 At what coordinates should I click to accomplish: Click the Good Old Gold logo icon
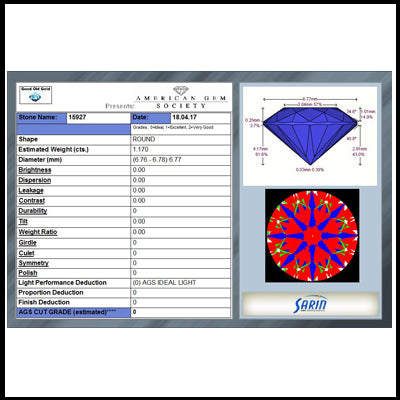pos(35,95)
